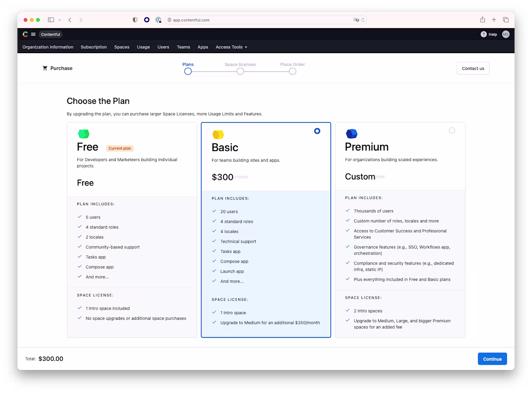Expand the Access Tools dropdown
The height and width of the screenshot is (393, 532).
point(231,47)
